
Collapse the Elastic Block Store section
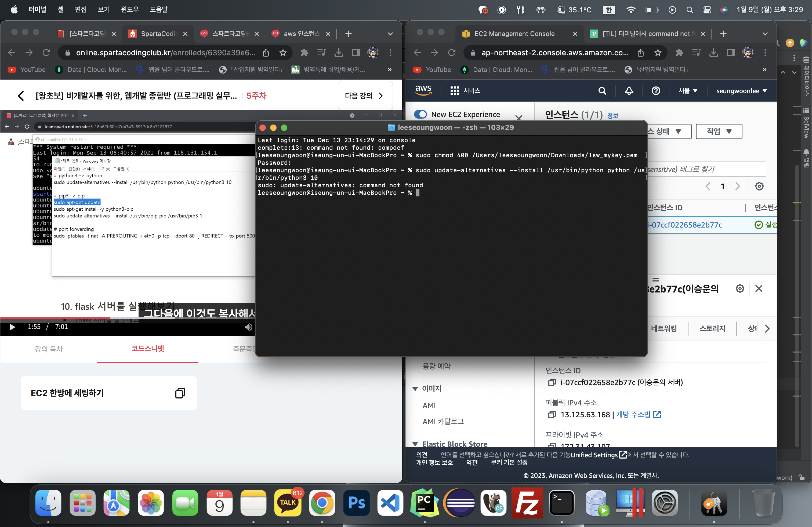415,444
